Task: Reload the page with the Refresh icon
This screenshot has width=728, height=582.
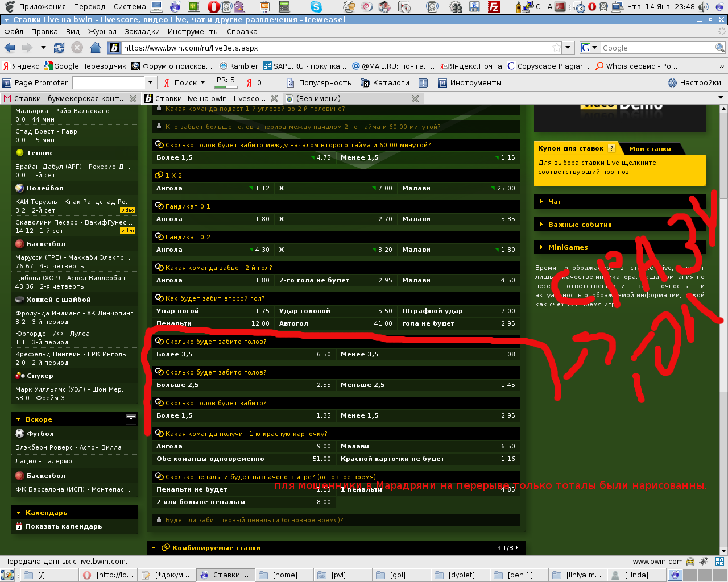Action: [59, 48]
